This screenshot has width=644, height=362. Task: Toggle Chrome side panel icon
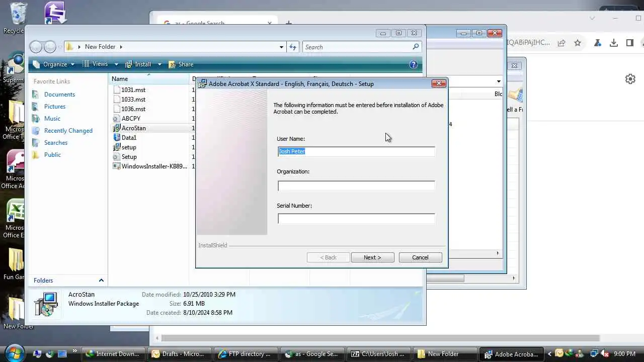click(x=630, y=43)
